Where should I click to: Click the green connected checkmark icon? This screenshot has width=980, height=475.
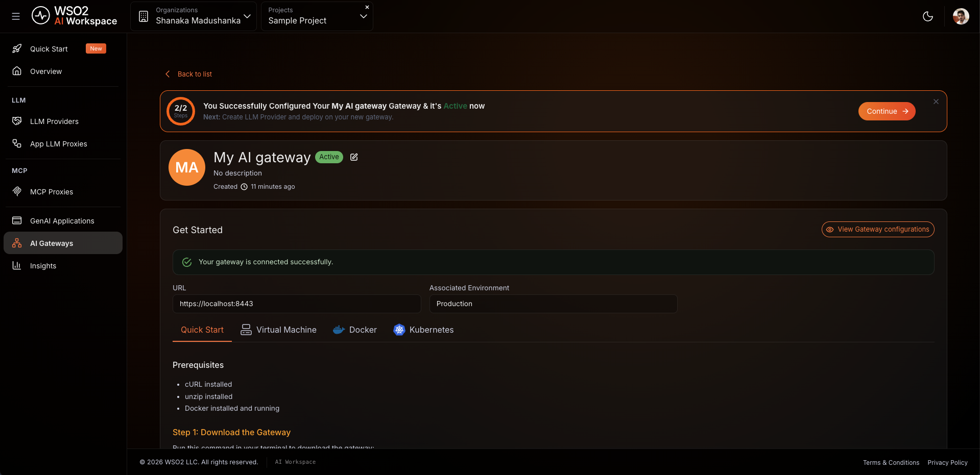click(x=187, y=262)
